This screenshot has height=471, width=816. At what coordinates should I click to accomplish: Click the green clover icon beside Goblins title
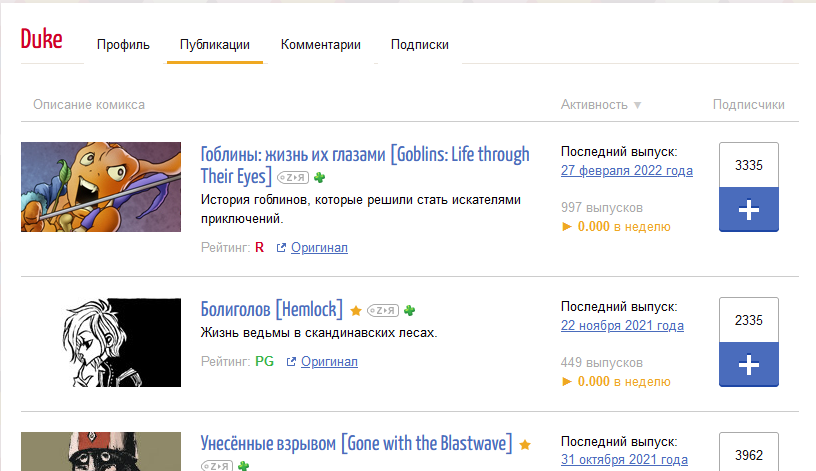pos(320,177)
